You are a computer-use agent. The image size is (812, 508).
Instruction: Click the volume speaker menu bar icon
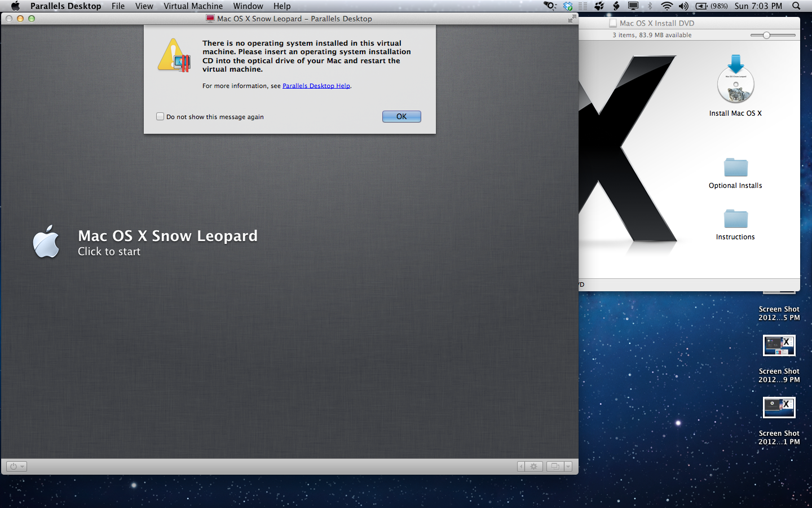pyautogui.click(x=683, y=6)
